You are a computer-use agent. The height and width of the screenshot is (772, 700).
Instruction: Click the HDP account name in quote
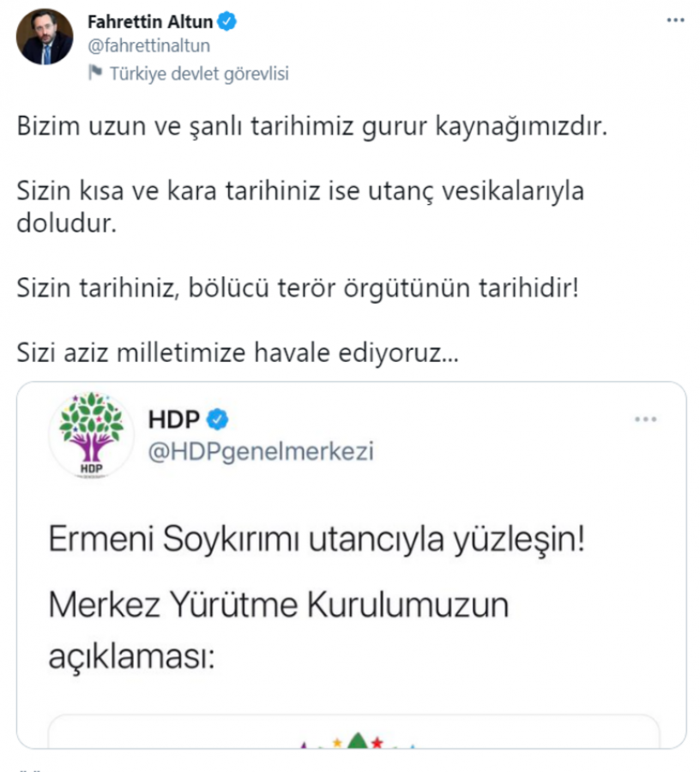click(174, 419)
